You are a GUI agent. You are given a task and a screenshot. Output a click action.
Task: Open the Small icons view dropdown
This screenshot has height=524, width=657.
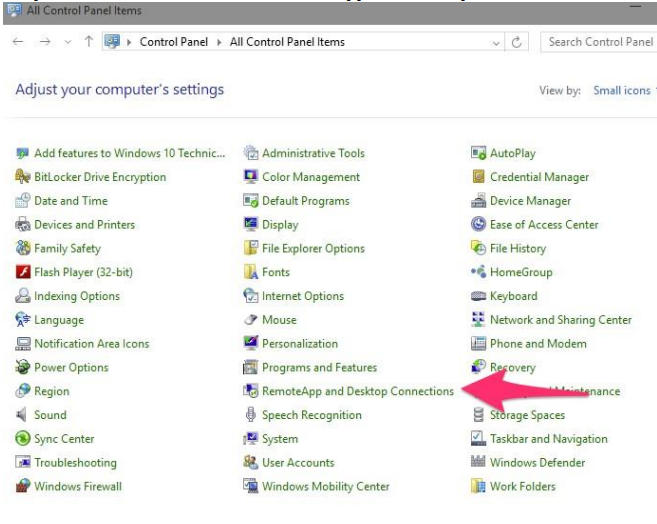click(623, 91)
